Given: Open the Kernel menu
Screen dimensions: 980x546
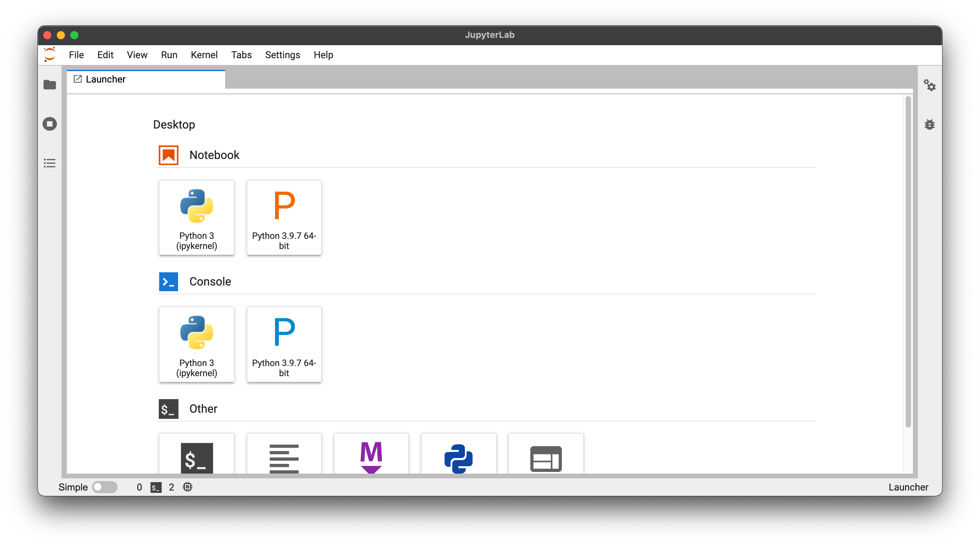Looking at the screenshot, I should pyautogui.click(x=204, y=55).
